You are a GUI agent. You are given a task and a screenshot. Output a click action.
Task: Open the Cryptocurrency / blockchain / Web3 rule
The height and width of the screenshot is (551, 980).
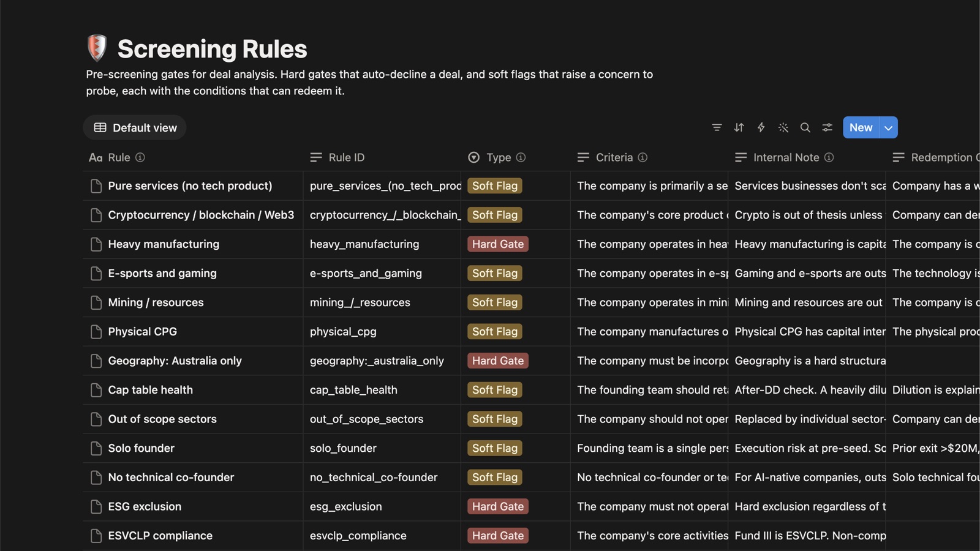click(201, 215)
